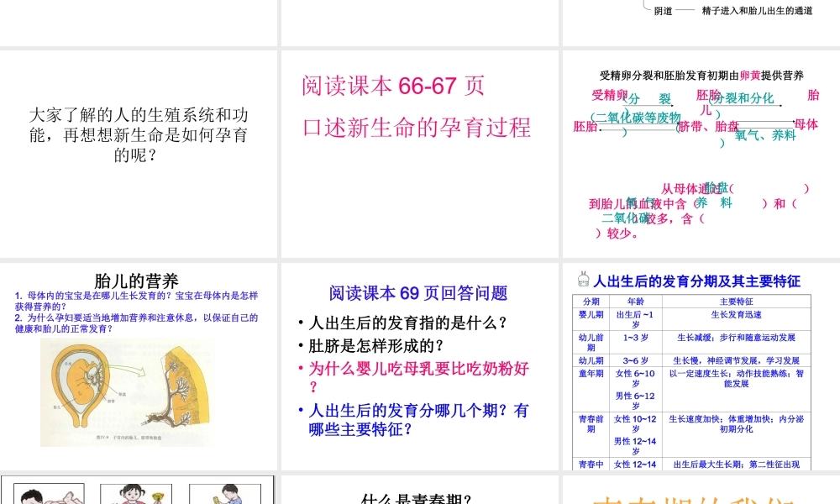Viewport: 840px width, 504px height.
Task: Click the heading '受精卵分裂和胚胎发育初期由卵黄提供营养'
Action: tap(701, 76)
